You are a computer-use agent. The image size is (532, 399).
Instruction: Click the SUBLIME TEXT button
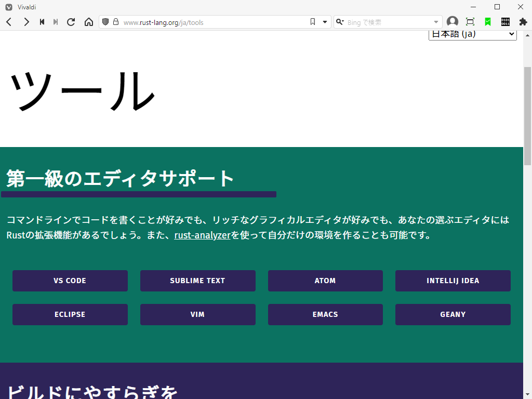[x=197, y=281]
